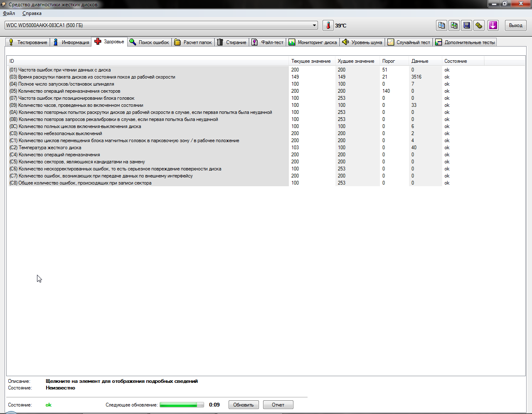Sort by the Текущее значение column header
Screen dimensions: 532x414
click(x=312, y=61)
